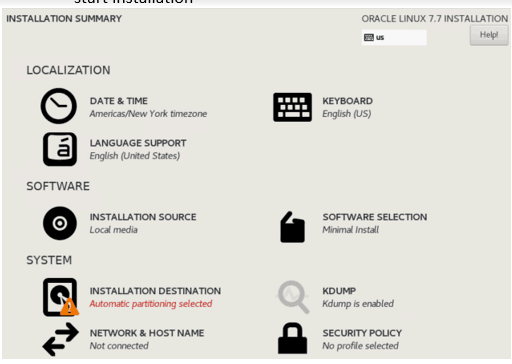512x364 pixels.
Task: Click the Keyboard layout icon
Action: 292,107
